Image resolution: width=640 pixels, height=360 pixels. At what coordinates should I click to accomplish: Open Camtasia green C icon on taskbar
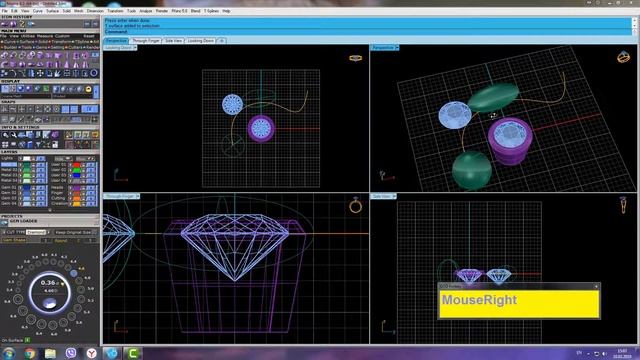[x=133, y=353]
